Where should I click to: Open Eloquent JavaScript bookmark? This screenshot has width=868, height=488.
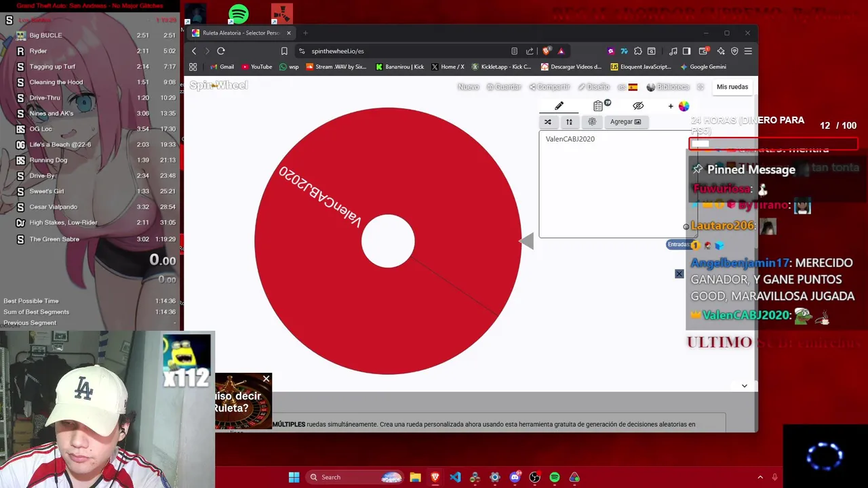point(641,66)
